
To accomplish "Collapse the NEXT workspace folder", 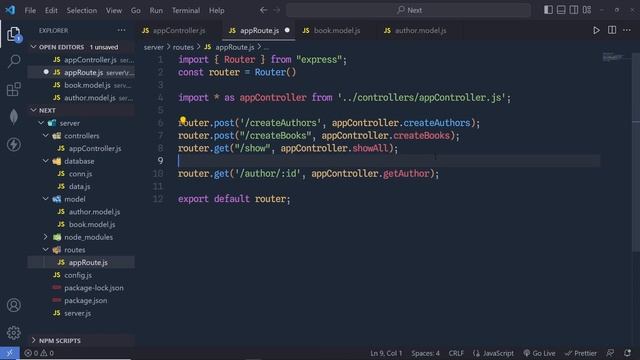I will click(x=33, y=110).
